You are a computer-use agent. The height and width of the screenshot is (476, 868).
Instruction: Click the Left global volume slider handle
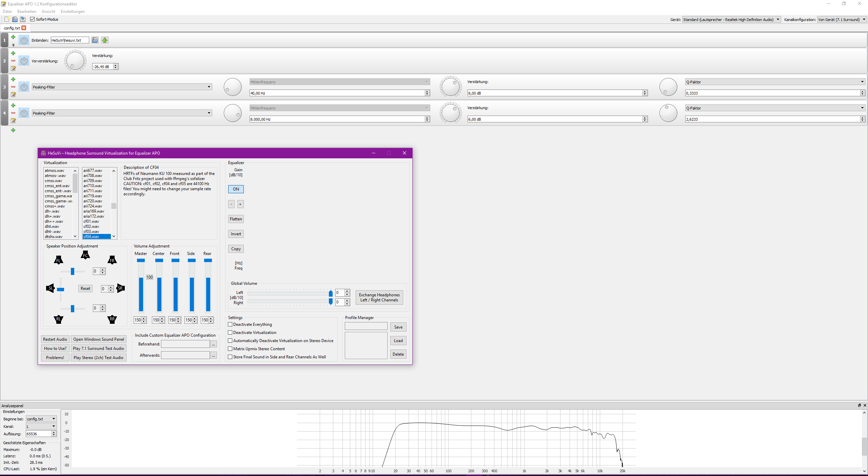[x=331, y=293]
